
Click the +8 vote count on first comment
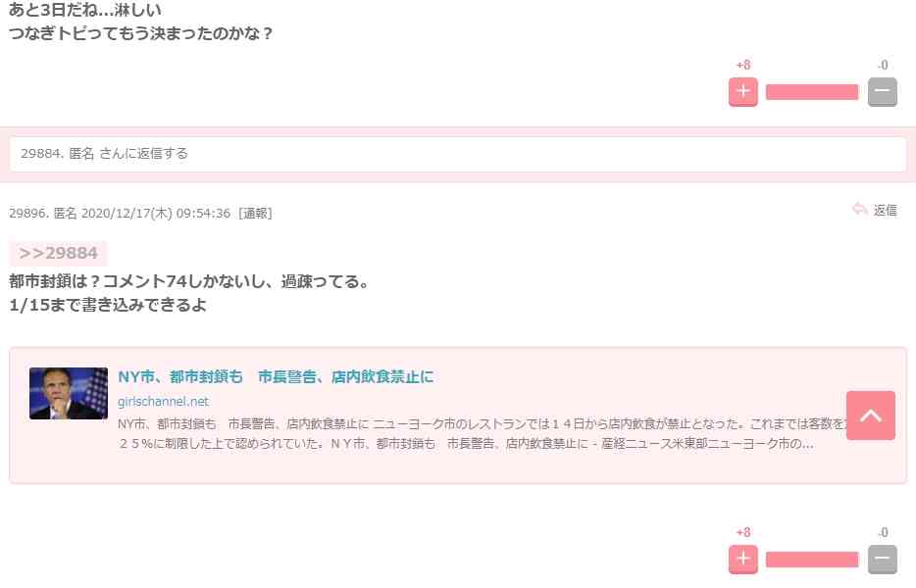[743, 65]
